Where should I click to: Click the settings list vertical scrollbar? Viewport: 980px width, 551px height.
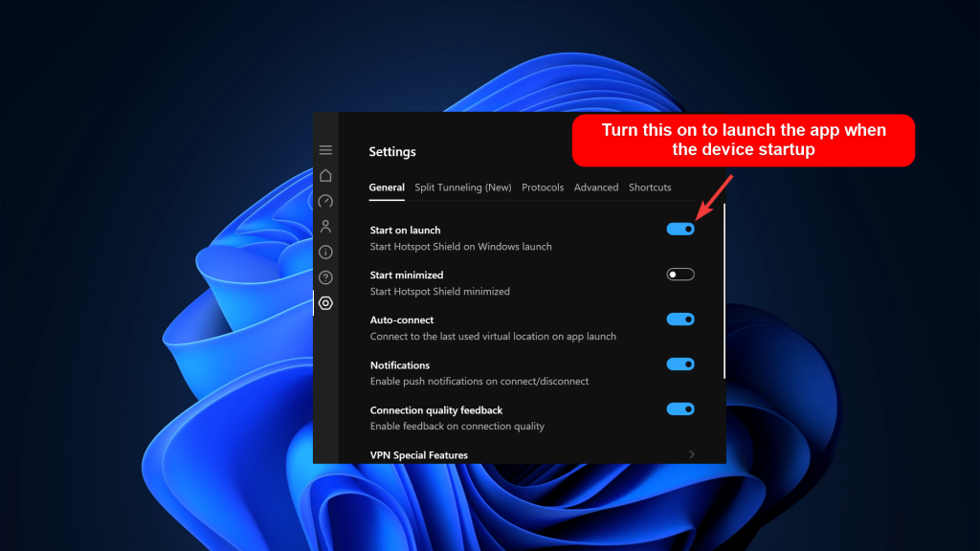[724, 291]
